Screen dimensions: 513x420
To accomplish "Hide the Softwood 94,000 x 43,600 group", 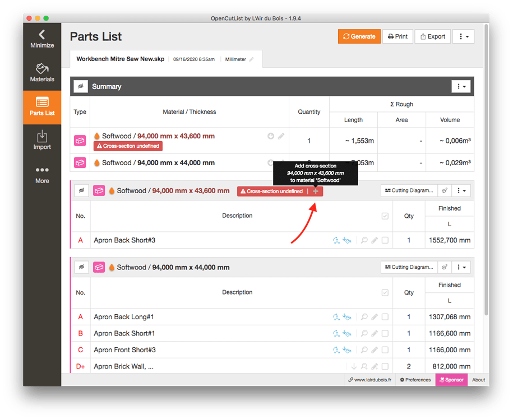I will tap(81, 190).
